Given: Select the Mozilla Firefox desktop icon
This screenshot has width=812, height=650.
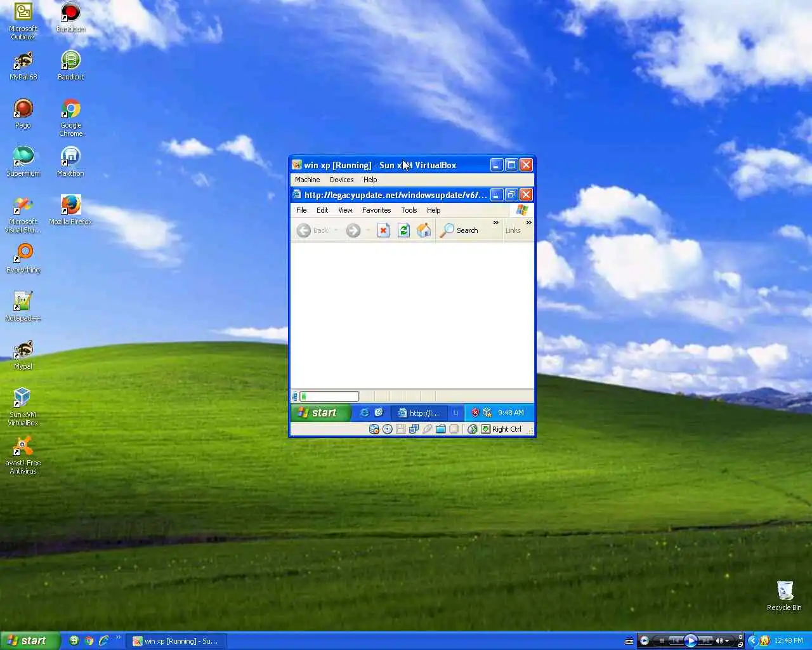Looking at the screenshot, I should [70, 210].
